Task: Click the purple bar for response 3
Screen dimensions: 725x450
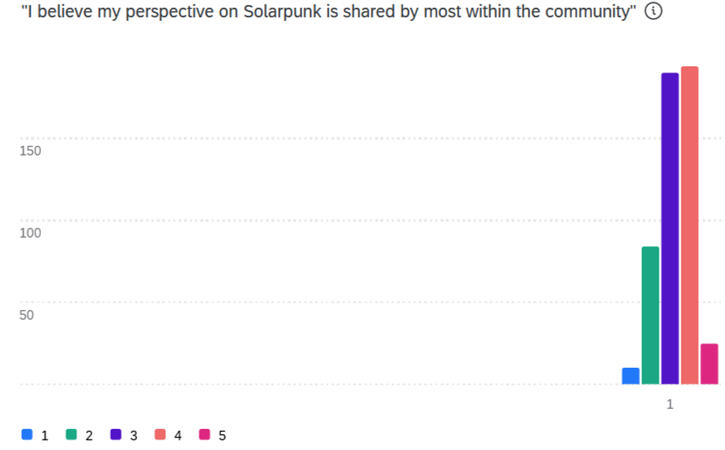Action: pos(670,228)
